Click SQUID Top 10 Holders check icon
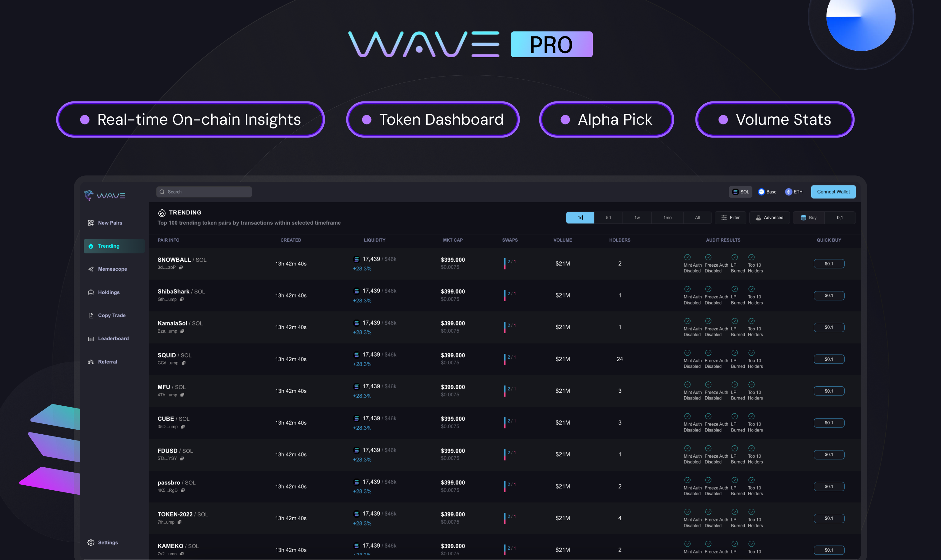 point(751,353)
